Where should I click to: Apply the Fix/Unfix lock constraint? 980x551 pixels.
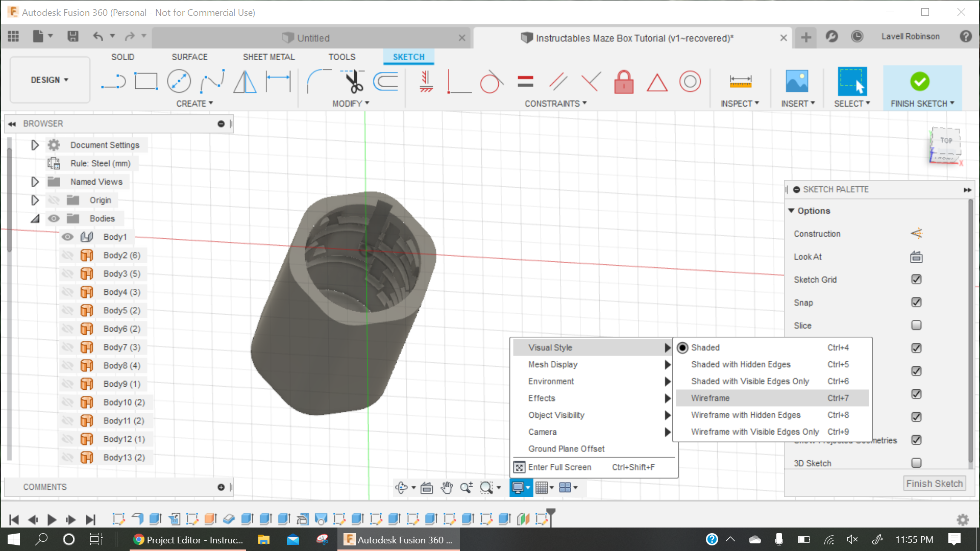click(x=624, y=82)
